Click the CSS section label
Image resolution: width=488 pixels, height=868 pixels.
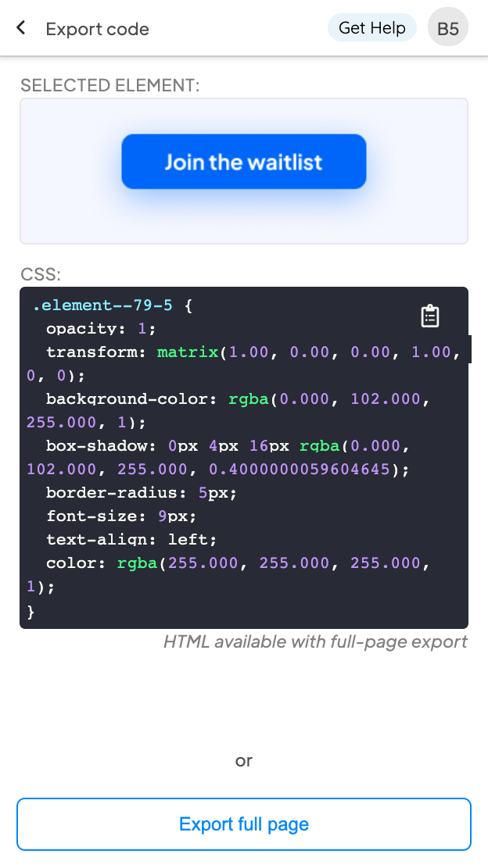click(x=41, y=274)
